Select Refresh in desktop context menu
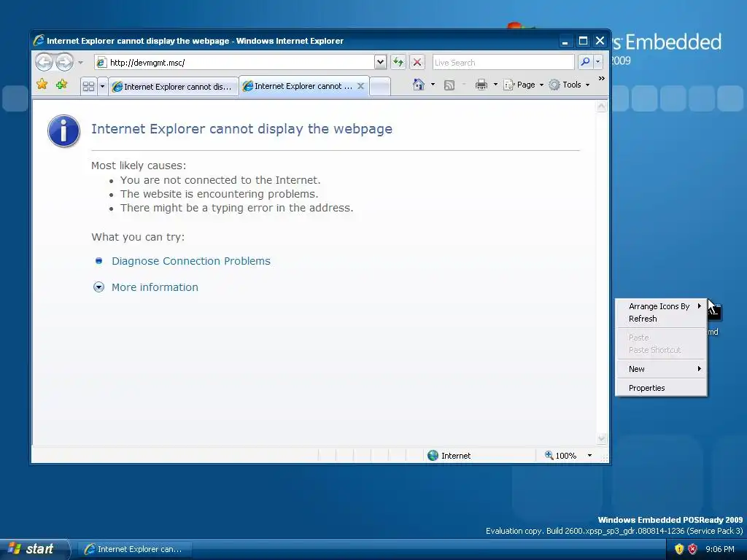The width and height of the screenshot is (747, 560). pos(661,319)
